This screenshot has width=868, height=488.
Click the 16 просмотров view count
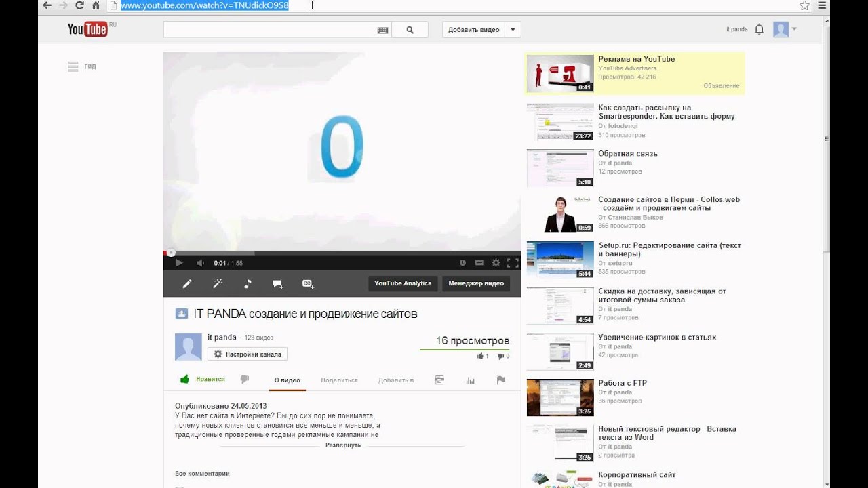coord(472,341)
